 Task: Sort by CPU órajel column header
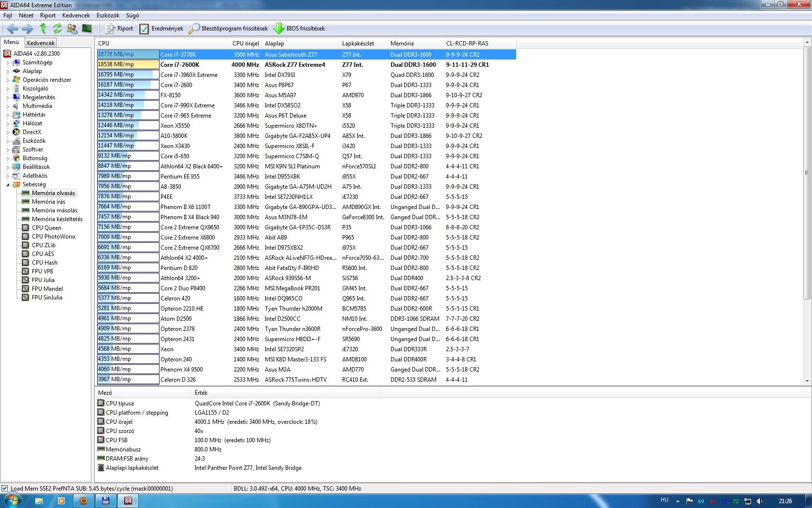[x=246, y=43]
